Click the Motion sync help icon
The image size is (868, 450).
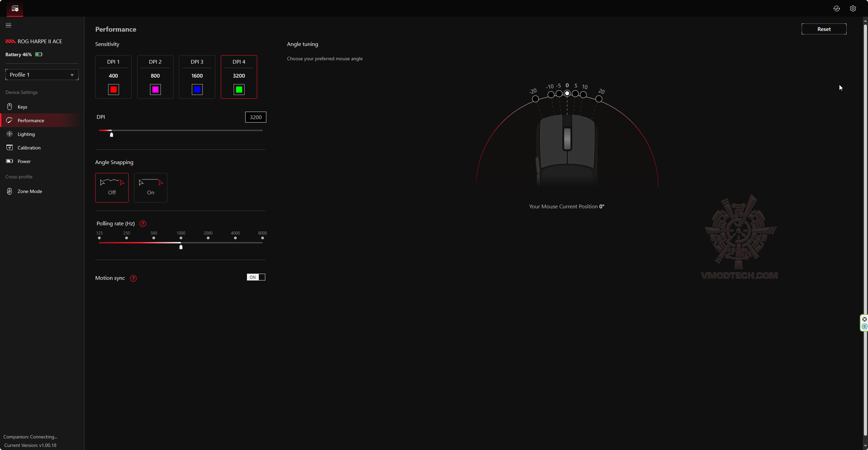coord(133,278)
